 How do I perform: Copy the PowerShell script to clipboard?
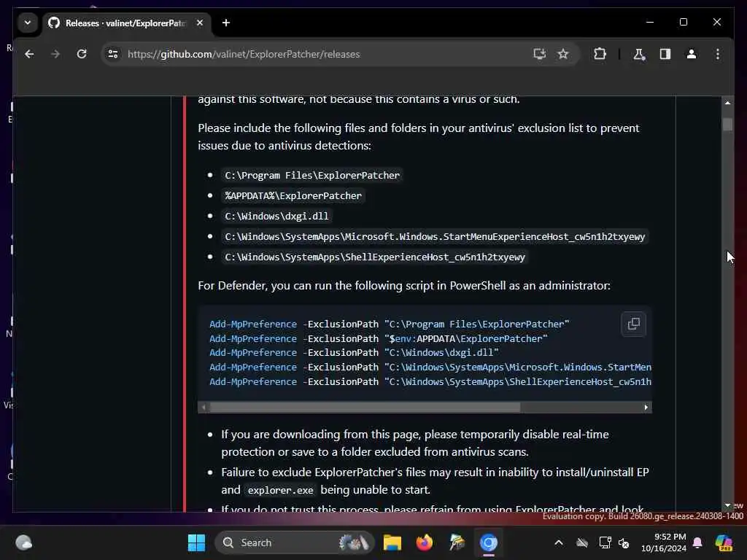pyautogui.click(x=634, y=324)
